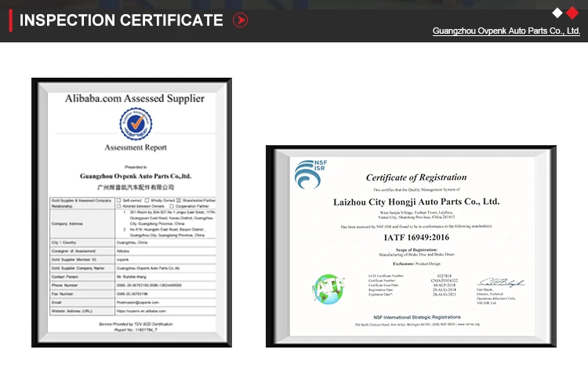The height and width of the screenshot is (386, 588).
Task: Click the Chinese company name on assessment report
Action: pyautogui.click(x=136, y=187)
